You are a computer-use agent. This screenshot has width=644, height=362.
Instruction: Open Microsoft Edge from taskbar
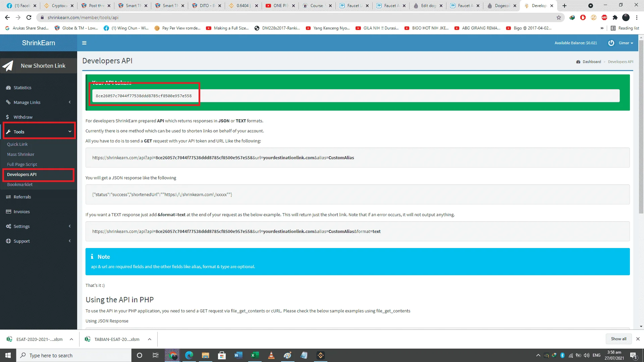189,355
